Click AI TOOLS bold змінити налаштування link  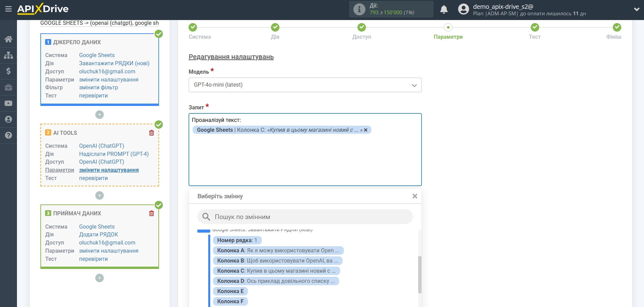[x=109, y=170]
